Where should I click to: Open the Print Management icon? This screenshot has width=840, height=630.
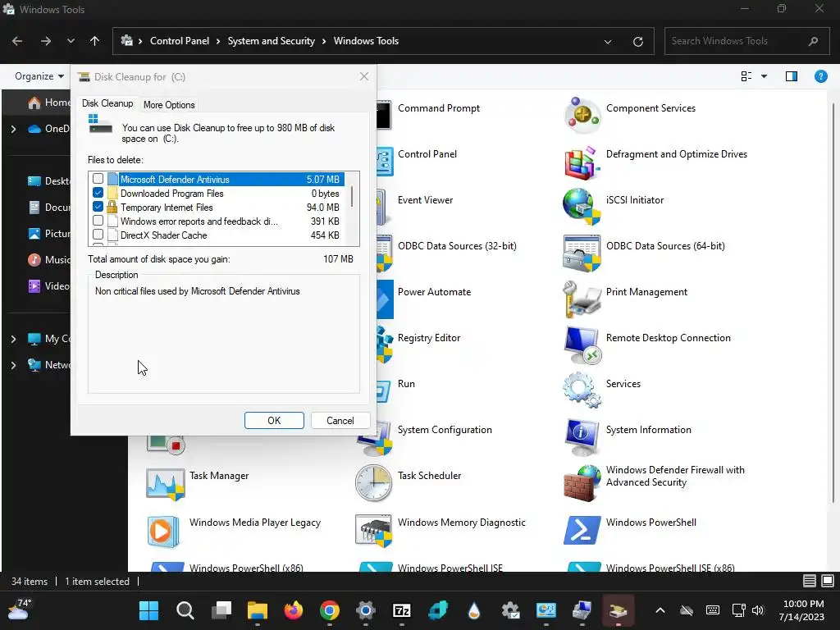point(582,299)
